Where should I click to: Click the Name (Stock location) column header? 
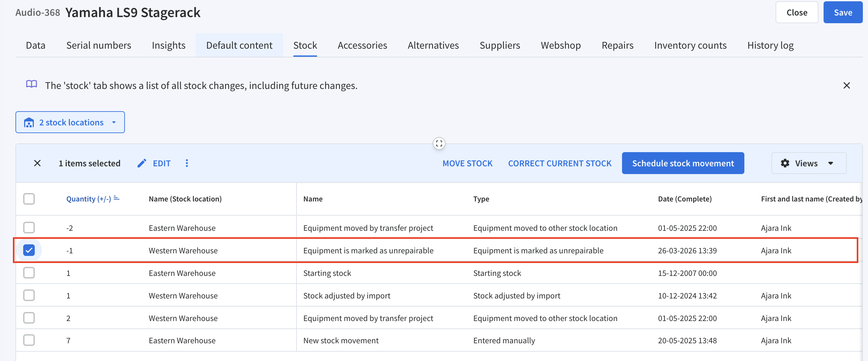185,199
